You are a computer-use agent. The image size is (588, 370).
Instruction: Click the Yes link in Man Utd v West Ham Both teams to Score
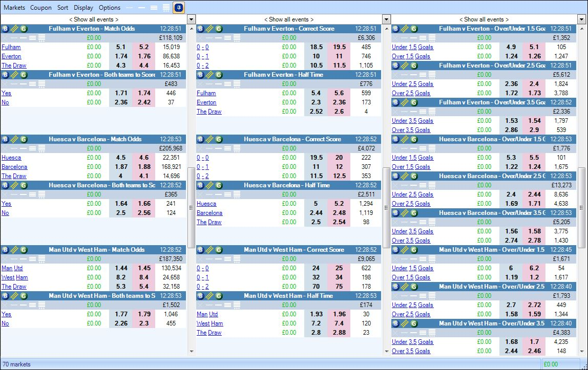coord(6,314)
